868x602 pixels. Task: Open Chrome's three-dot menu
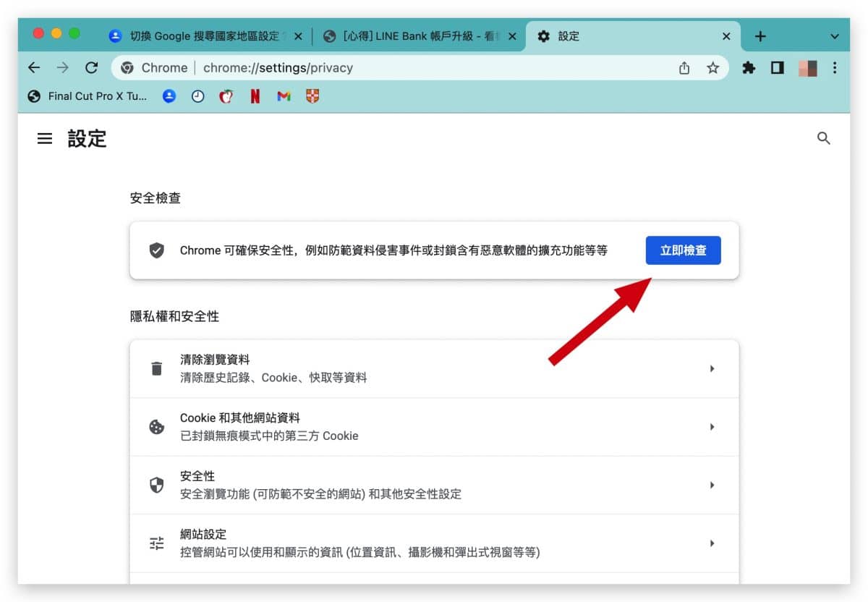(x=835, y=67)
